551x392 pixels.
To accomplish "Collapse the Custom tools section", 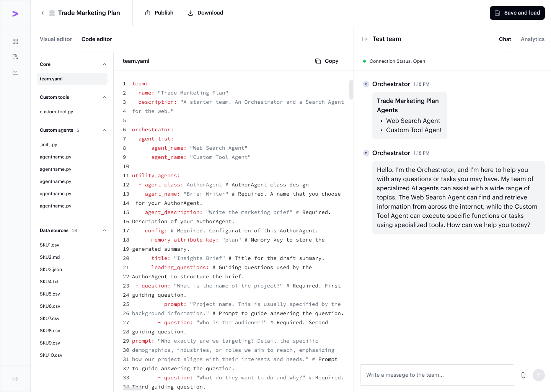I will (104, 97).
